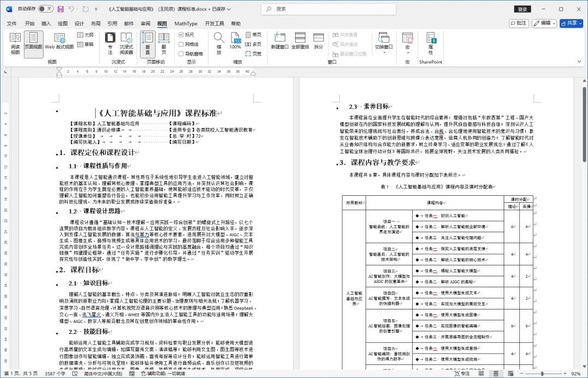Switch to Read Mode from status bar
The height and width of the screenshot is (378, 588).
point(481,374)
